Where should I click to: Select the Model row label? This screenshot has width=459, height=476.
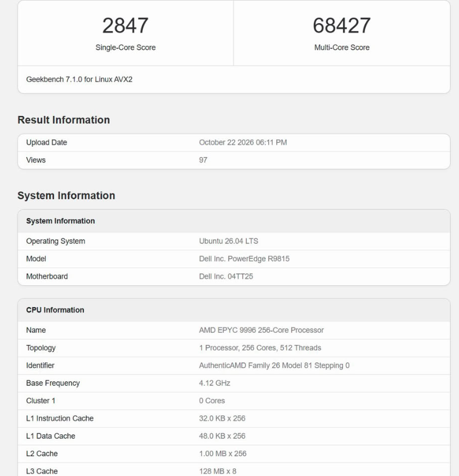(x=36, y=259)
